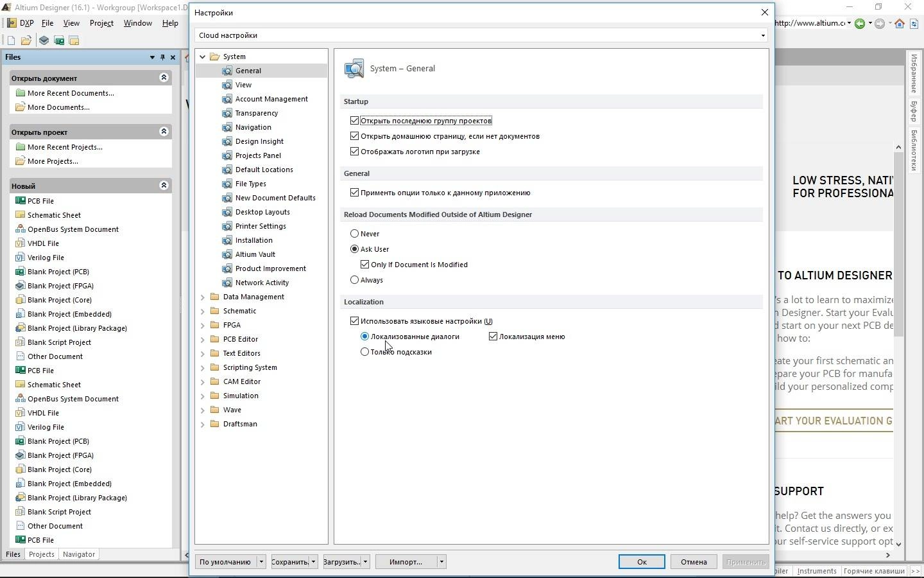Click the first PCB File icon under Новый

20,201
